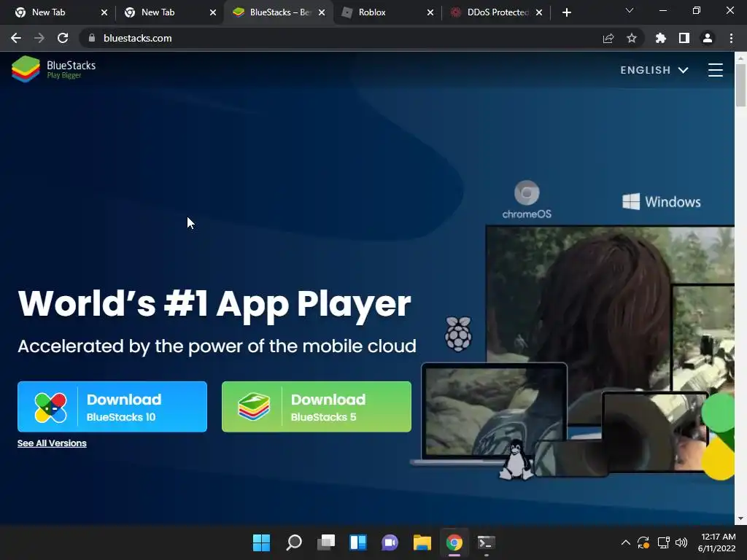Expand hidden system tray icons chevron
This screenshot has width=747, height=560.
(x=625, y=542)
